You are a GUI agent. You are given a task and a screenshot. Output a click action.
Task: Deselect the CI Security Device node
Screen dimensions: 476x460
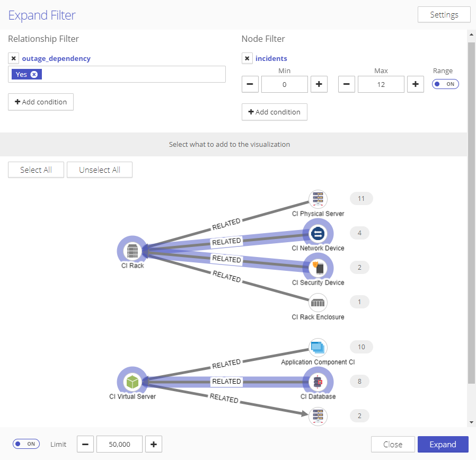click(318, 268)
